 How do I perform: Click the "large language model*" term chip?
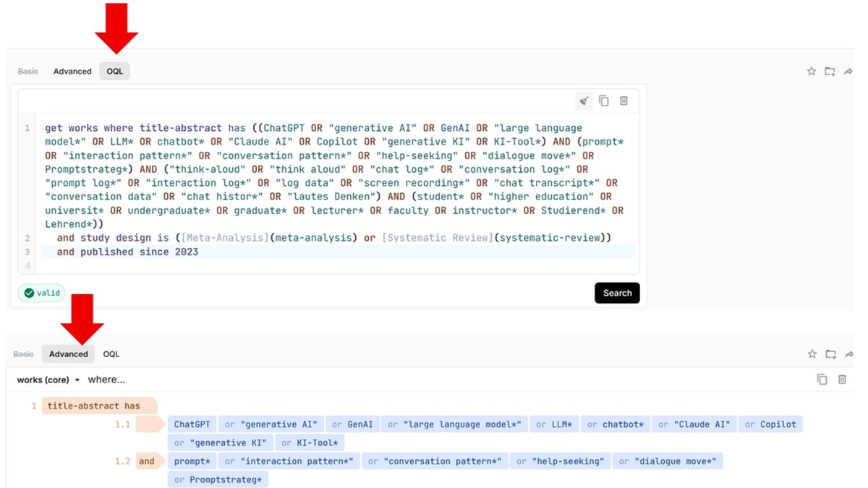454,424
